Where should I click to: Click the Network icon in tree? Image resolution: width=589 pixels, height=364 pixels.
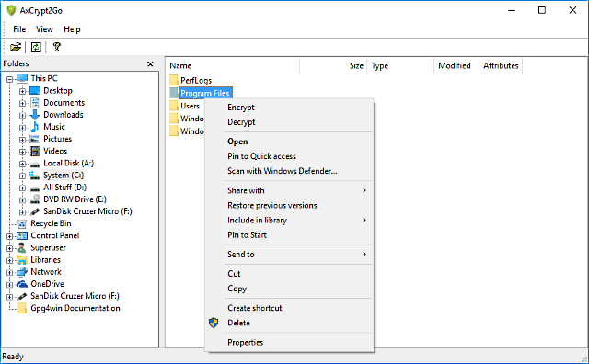click(22, 272)
